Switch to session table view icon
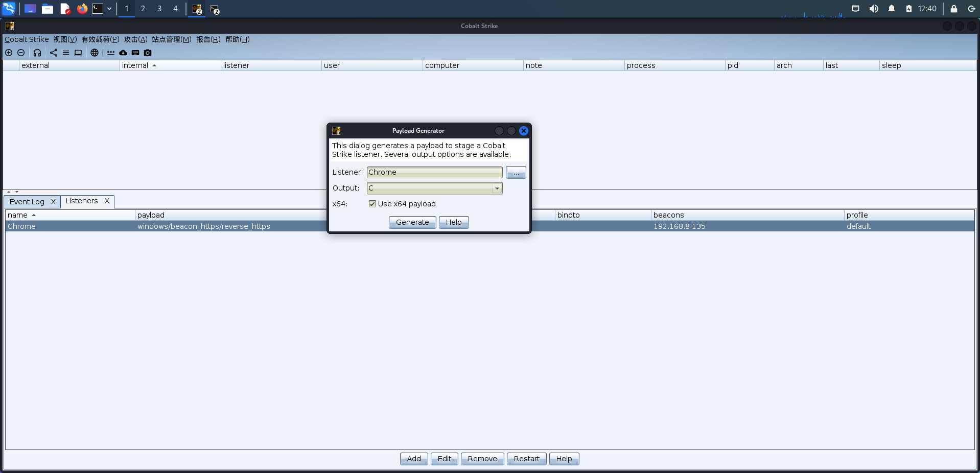The height and width of the screenshot is (473, 980). [x=66, y=53]
